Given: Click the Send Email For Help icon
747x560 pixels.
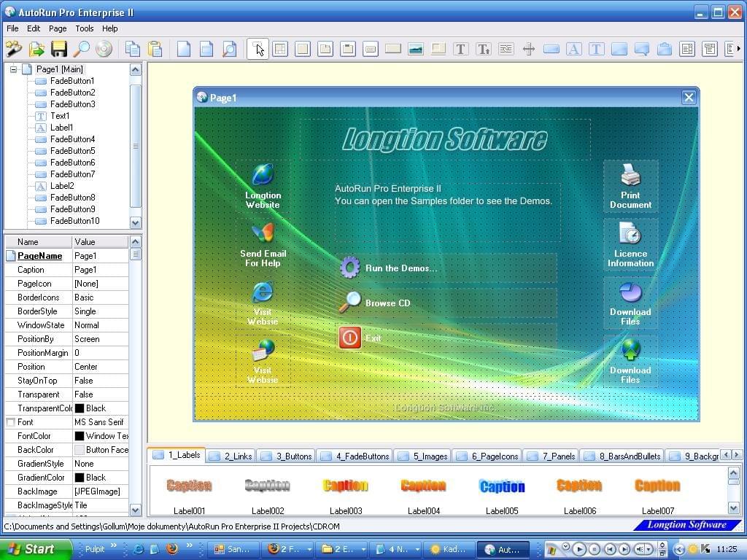Looking at the screenshot, I should point(263,233).
